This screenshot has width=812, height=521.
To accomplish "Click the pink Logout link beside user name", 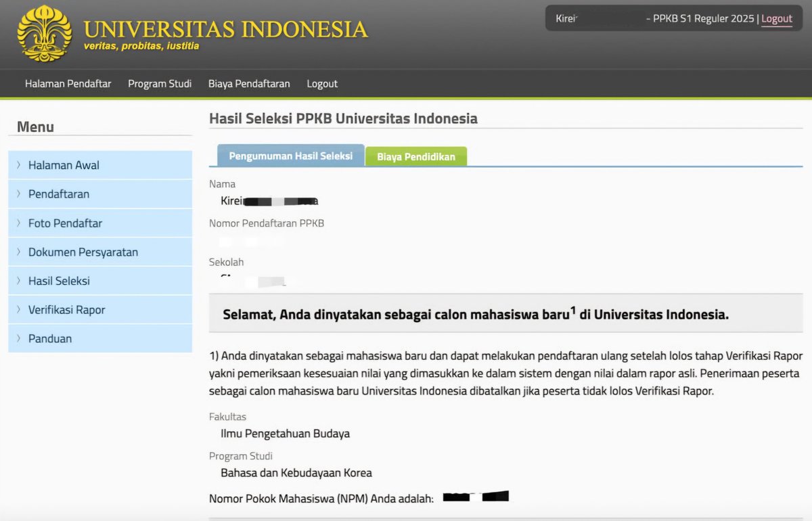I will 777,19.
